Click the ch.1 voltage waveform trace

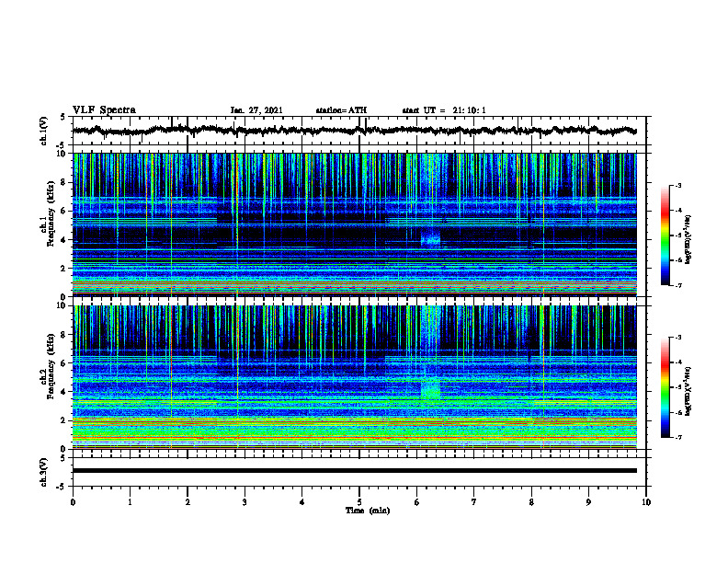click(x=355, y=131)
